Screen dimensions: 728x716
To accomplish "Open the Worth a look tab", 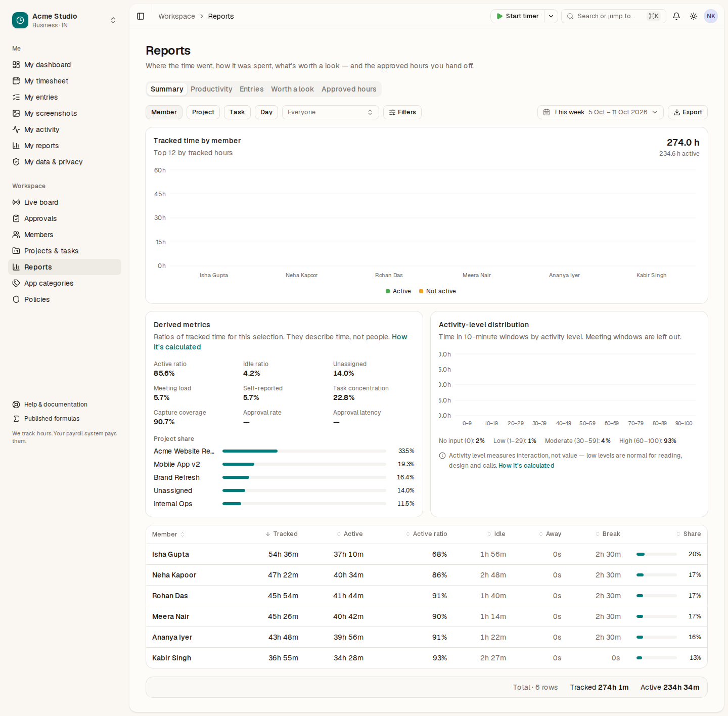I will point(292,89).
